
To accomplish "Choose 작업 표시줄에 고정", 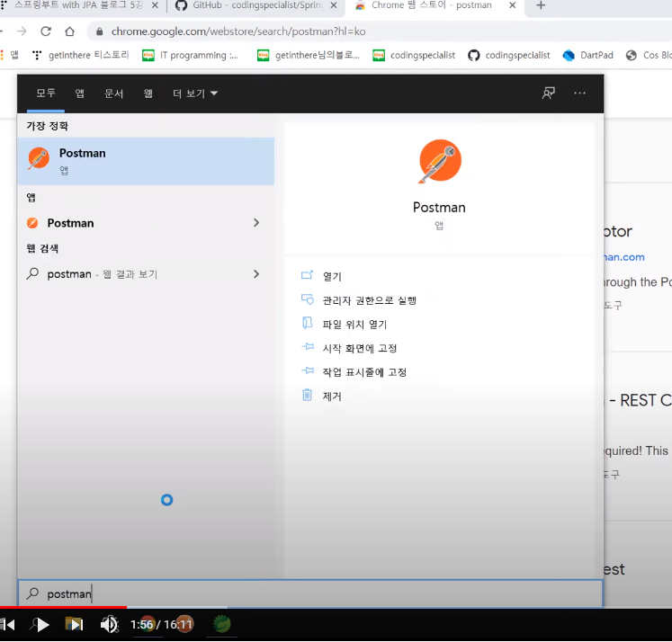I will (x=364, y=372).
